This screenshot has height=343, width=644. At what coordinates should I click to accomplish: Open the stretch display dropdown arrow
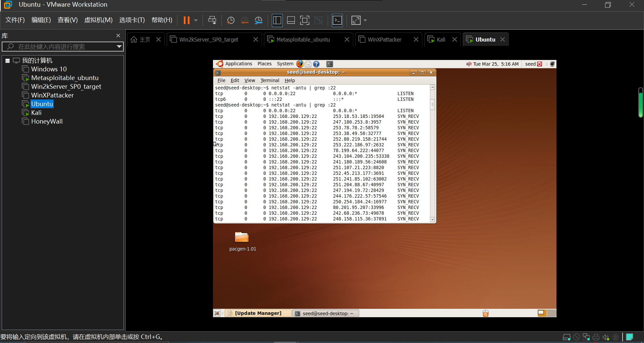365,20
